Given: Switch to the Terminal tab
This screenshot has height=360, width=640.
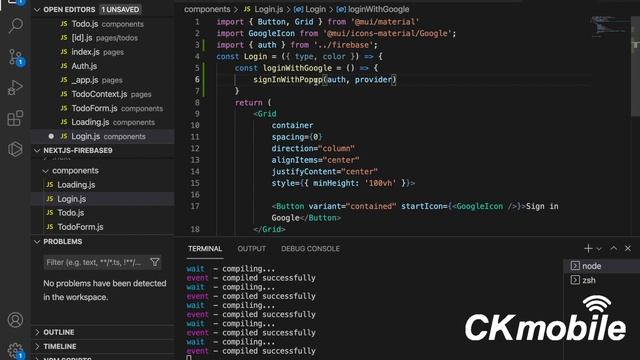Looking at the screenshot, I should pos(205,249).
